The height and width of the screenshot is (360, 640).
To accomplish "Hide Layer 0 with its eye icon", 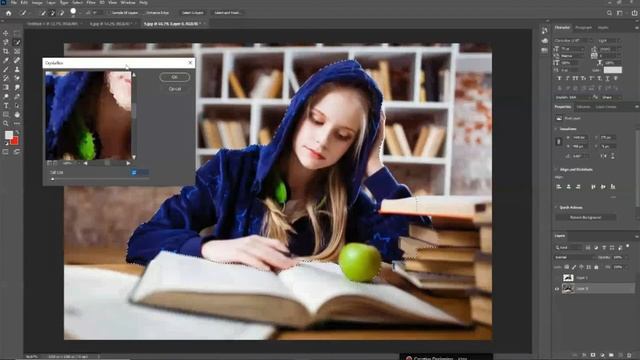I will click(x=557, y=289).
